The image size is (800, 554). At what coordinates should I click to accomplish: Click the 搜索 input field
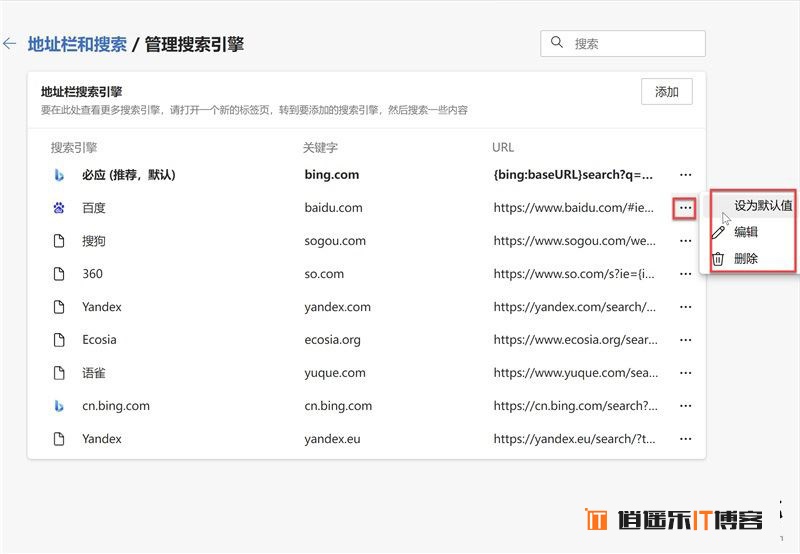click(x=623, y=44)
